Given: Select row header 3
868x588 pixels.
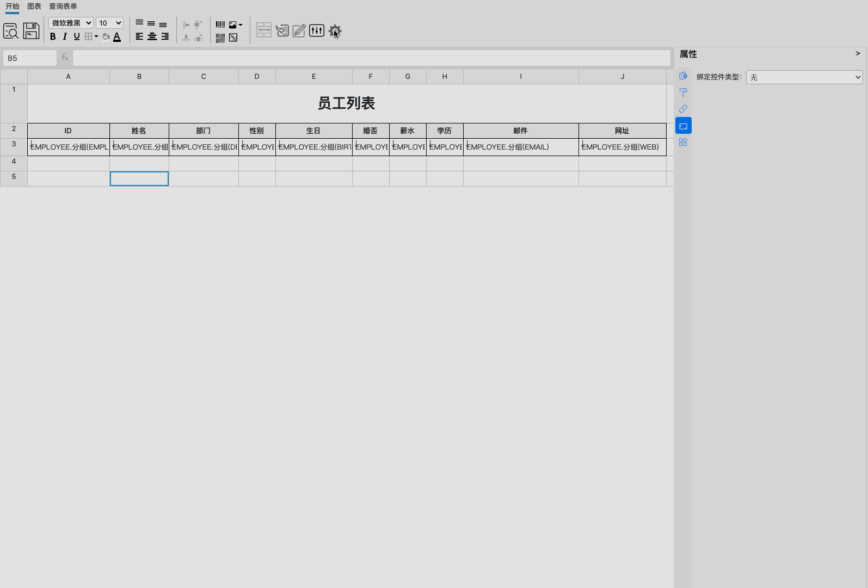Looking at the screenshot, I should [x=14, y=147].
